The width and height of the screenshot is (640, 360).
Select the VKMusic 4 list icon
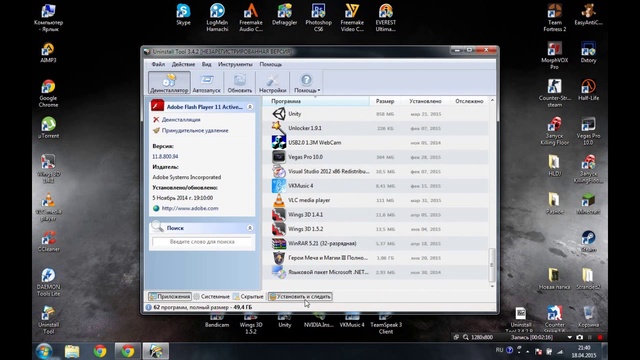tap(279, 186)
